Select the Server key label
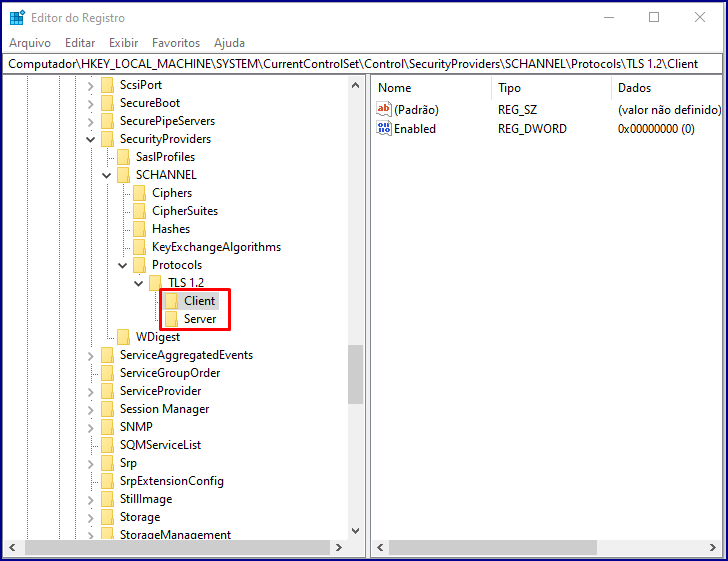Screen dimensions: 728x561 [x=200, y=319]
